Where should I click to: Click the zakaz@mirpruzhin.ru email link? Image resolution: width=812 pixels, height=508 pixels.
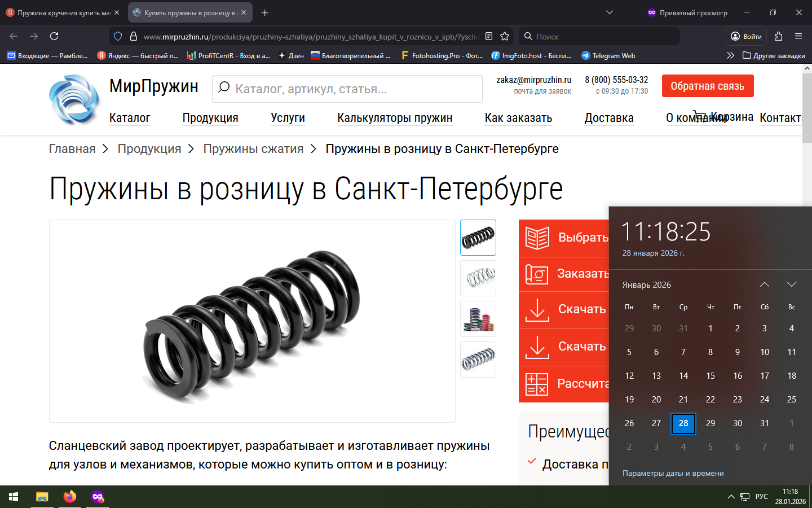click(x=533, y=80)
